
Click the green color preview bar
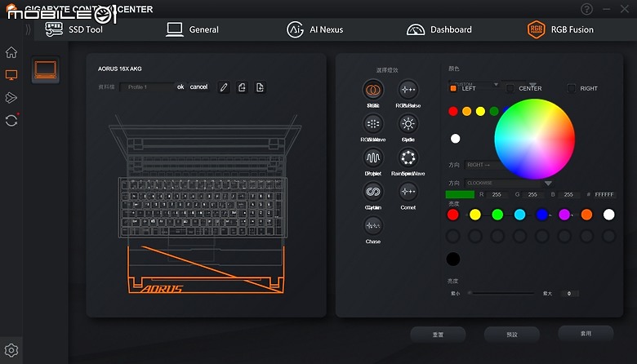coord(460,194)
